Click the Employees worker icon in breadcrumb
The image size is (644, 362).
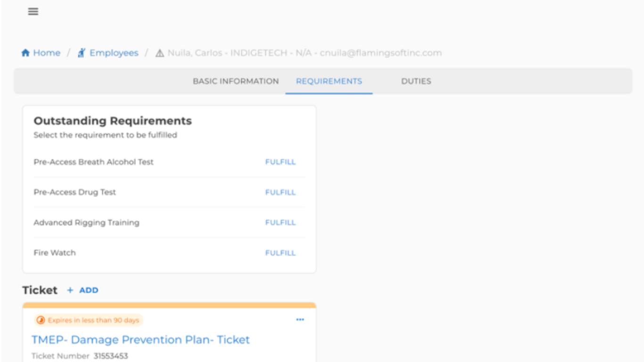[82, 53]
